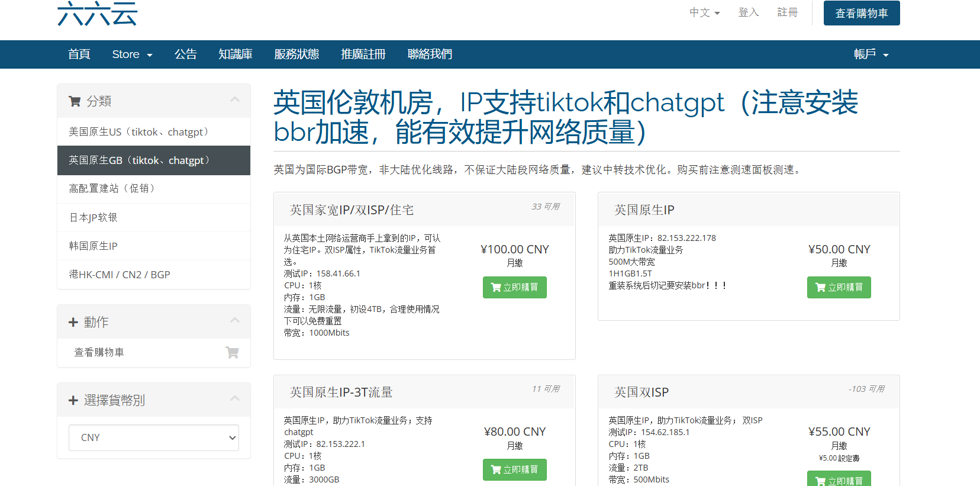Image resolution: width=980 pixels, height=486 pixels.
Task: Go to 首頁 in the navigation bar
Action: [79, 54]
